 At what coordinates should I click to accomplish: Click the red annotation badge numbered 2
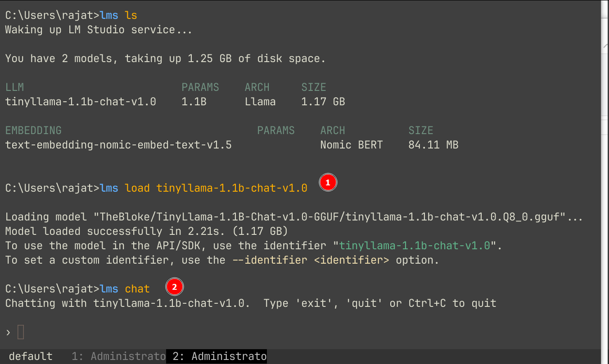[175, 286]
